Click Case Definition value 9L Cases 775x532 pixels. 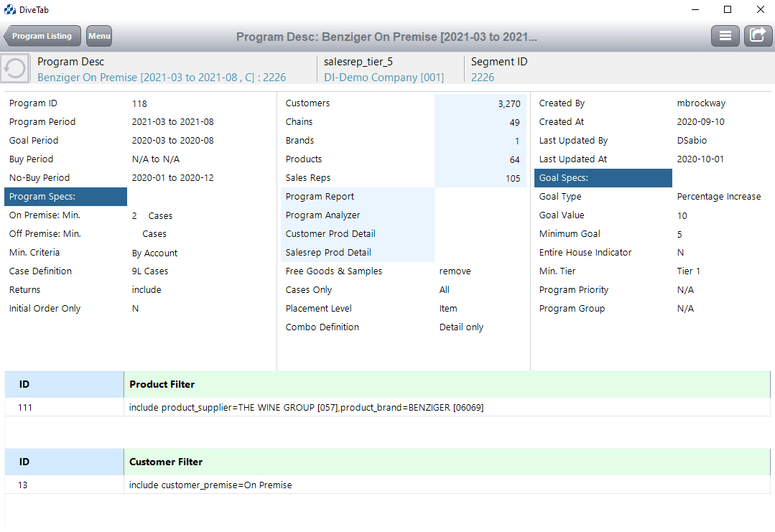pos(150,271)
